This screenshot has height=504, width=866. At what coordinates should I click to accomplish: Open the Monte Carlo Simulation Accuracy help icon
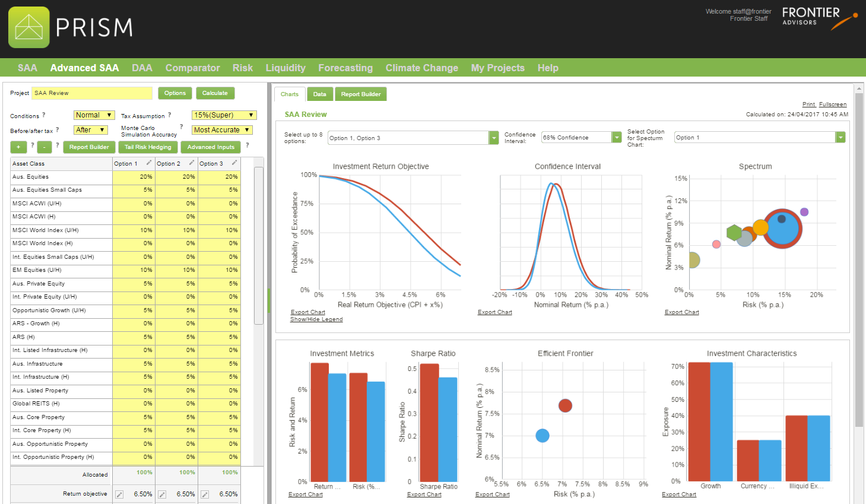[x=181, y=126]
